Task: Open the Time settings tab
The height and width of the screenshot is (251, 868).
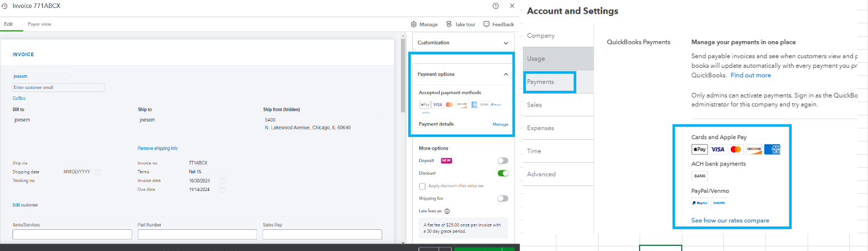Action: click(x=558, y=151)
